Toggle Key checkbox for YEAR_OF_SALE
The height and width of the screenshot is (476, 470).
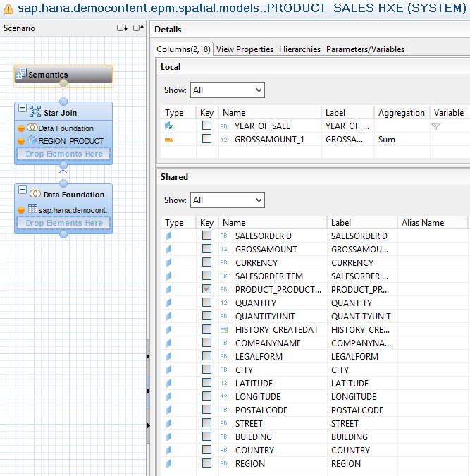coord(207,125)
